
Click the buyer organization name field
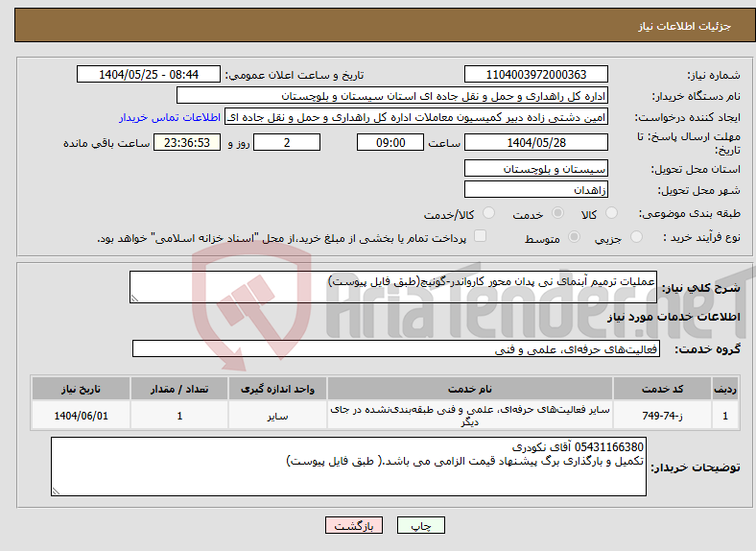pyautogui.click(x=392, y=96)
